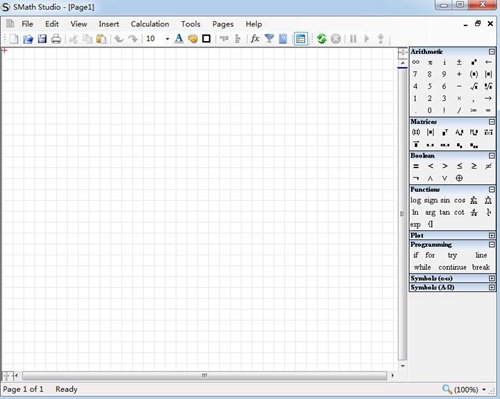Open the Edit menu
The width and height of the screenshot is (500, 399).
pos(52,24)
